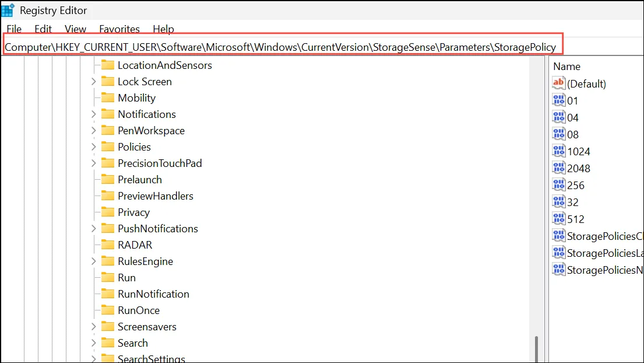Viewport: 644px width, 363px height.
Task: Open the Favorites menu
Action: tap(119, 29)
